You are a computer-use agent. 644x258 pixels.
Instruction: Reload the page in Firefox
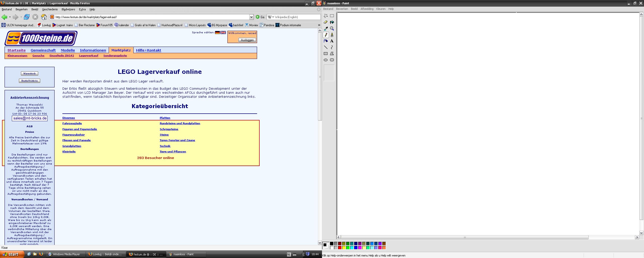coord(26,17)
